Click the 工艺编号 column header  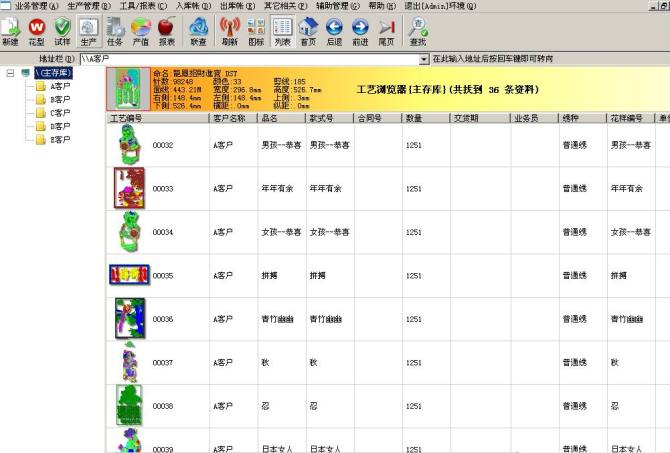point(128,118)
